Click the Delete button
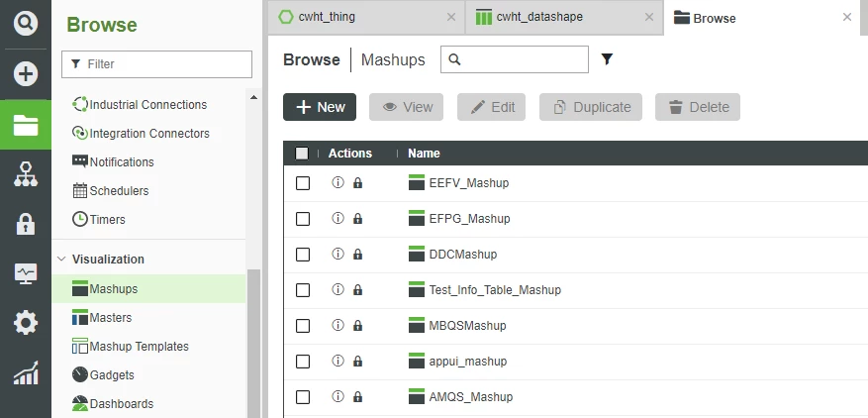The height and width of the screenshot is (418, 868). point(698,107)
